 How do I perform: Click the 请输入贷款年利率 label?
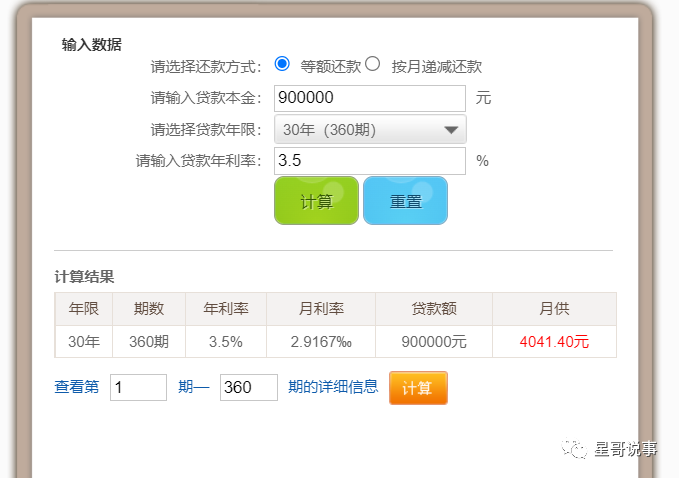[199, 161]
